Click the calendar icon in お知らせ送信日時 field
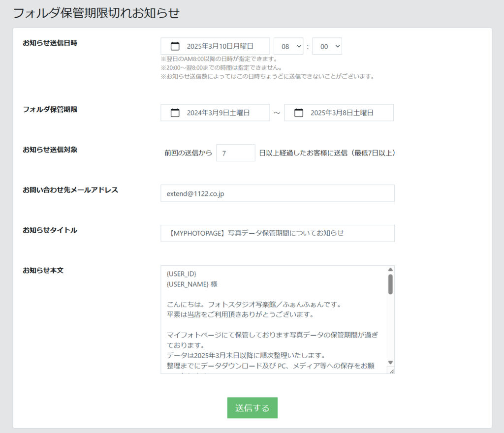 click(x=175, y=46)
